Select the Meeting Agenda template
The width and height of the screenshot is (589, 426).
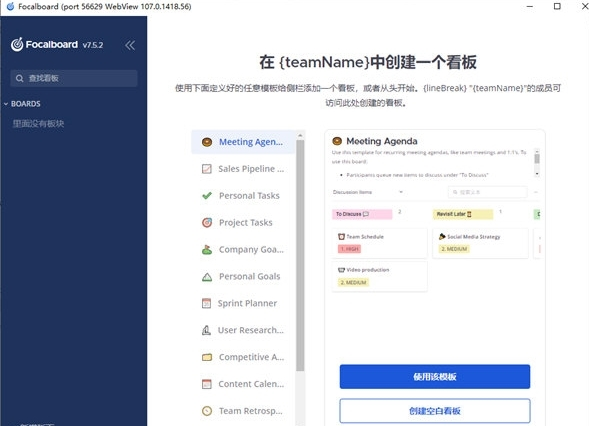click(x=243, y=142)
